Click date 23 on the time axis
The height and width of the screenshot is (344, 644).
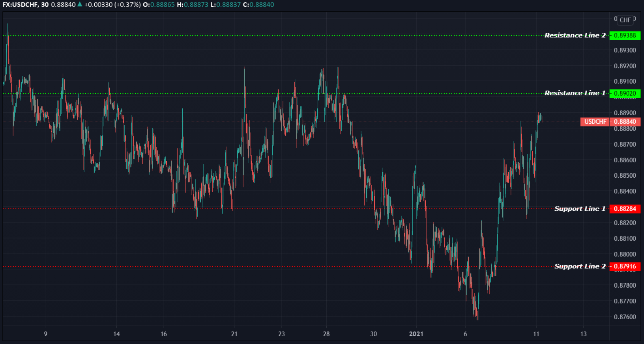tap(281, 334)
